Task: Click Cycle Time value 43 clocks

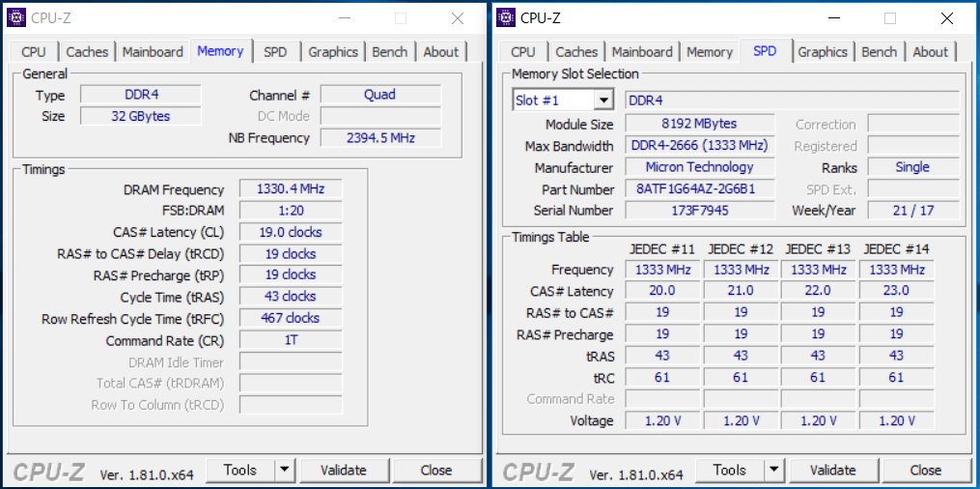Action: pyautogui.click(x=291, y=297)
